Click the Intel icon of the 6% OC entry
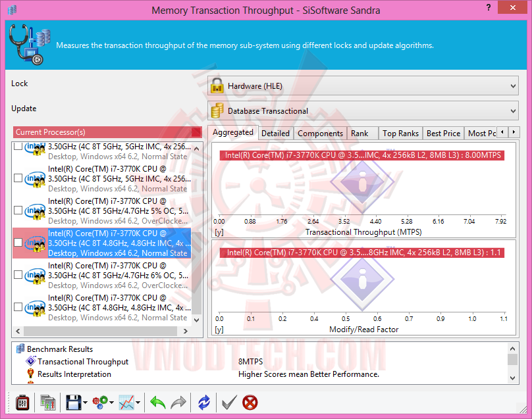 point(35,275)
